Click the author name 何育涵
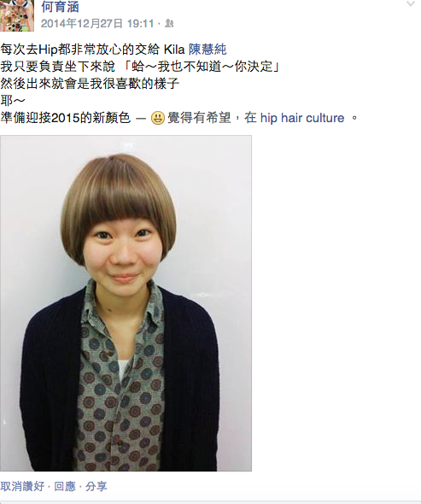 click(x=60, y=7)
